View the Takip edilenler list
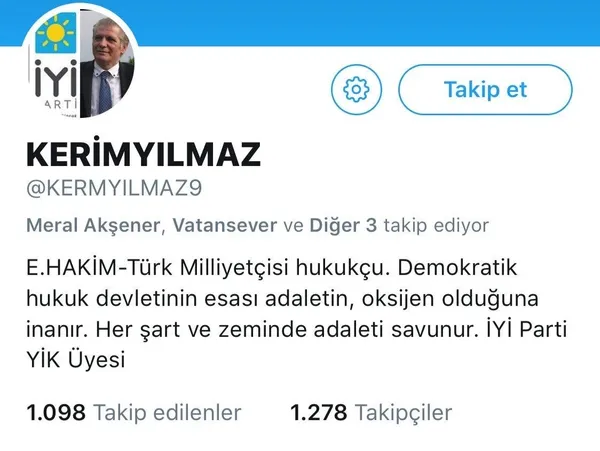The height and width of the screenshot is (451, 600). [168, 413]
